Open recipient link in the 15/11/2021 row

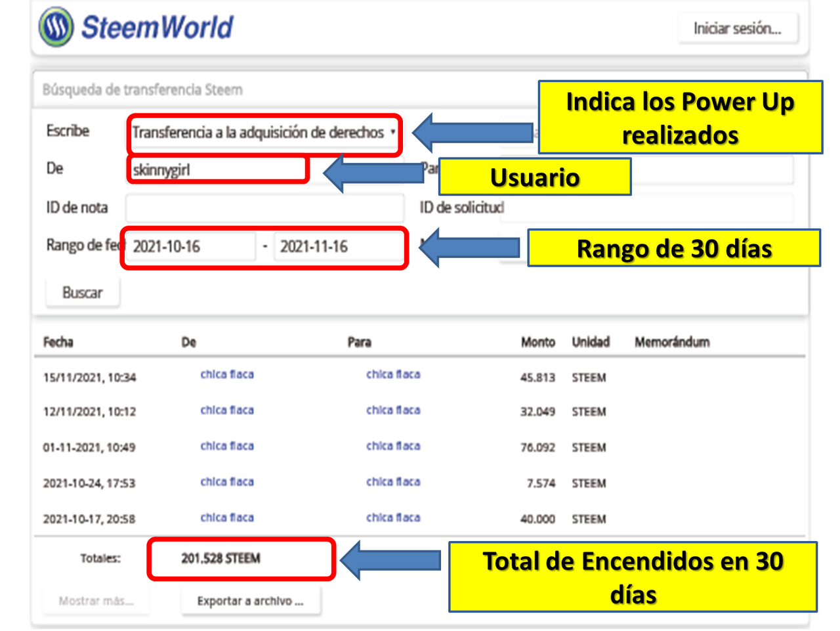tap(393, 374)
